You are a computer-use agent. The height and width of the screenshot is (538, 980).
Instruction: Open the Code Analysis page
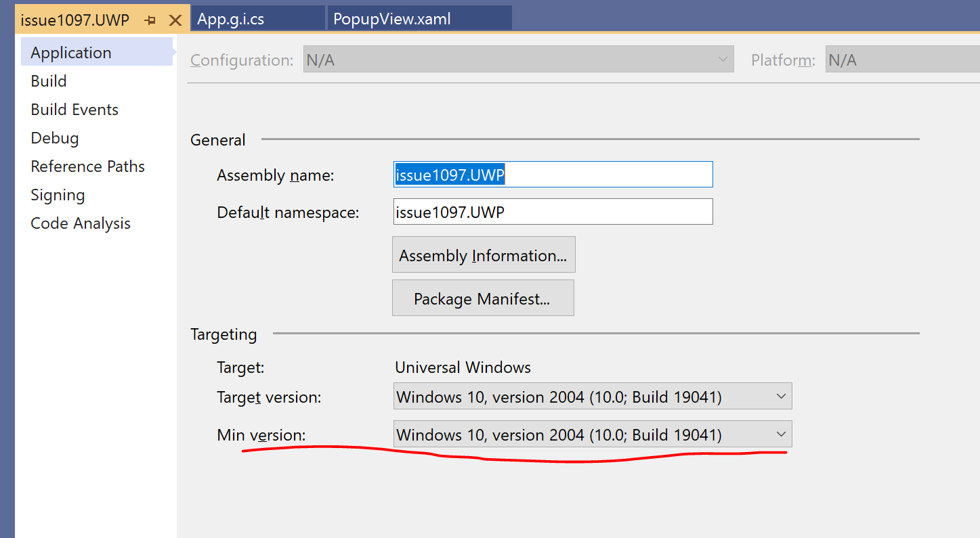[x=80, y=223]
